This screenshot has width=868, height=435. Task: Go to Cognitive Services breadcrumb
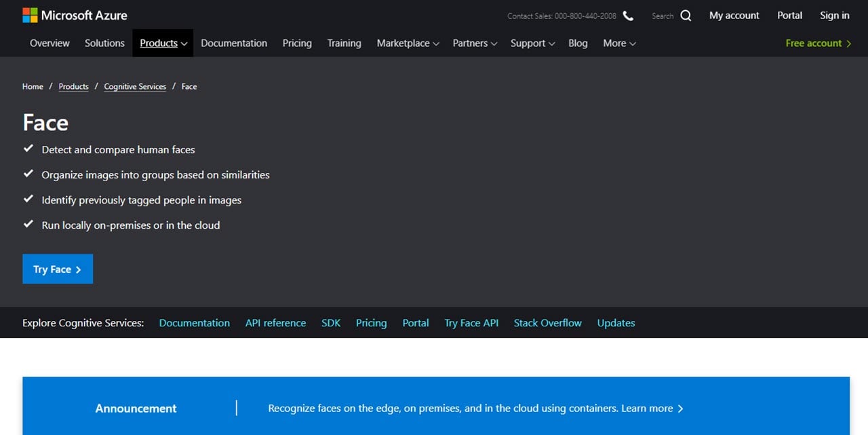pos(135,86)
